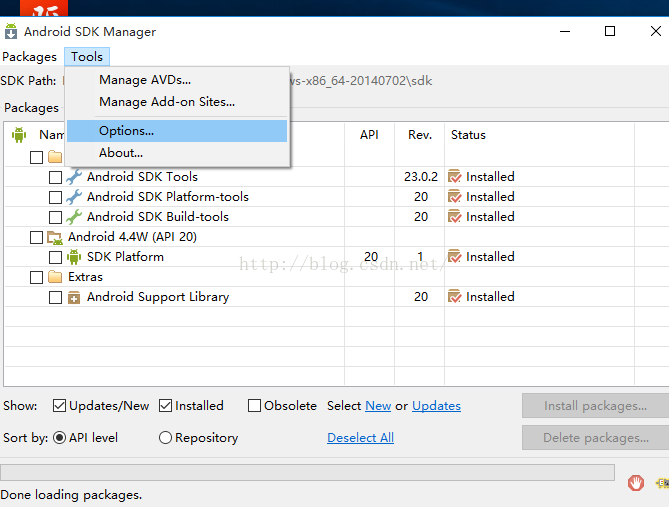Image resolution: width=669 pixels, height=507 pixels.
Task: Tick the Android SDK Tools checkbox
Action: pos(55,177)
